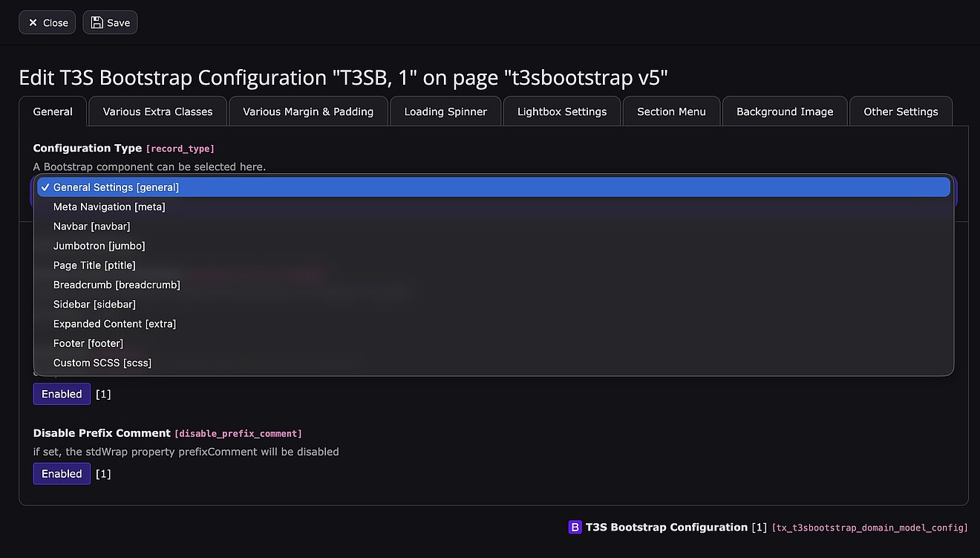Go to Loading Spinner tab

445,111
